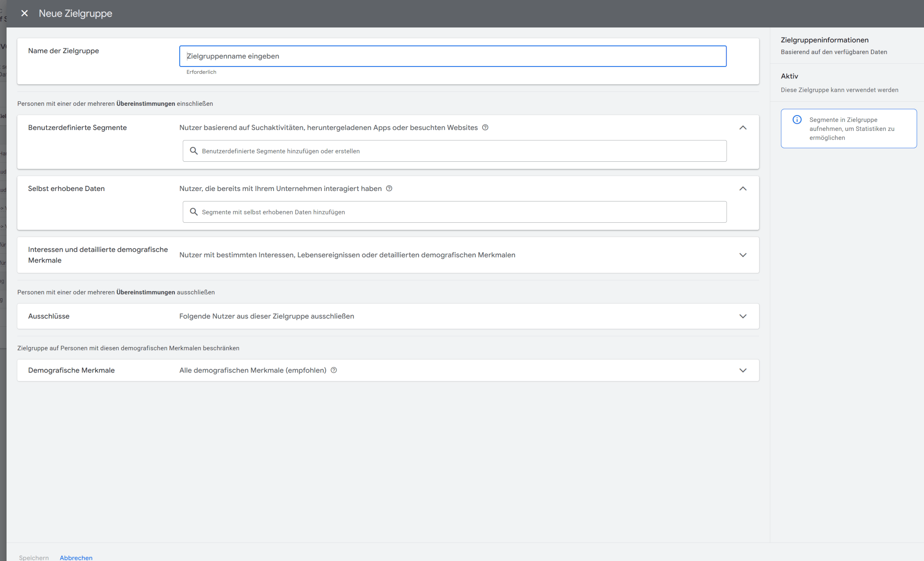The image size is (924, 561).
Task: Click the Speichern button
Action: coord(33,558)
